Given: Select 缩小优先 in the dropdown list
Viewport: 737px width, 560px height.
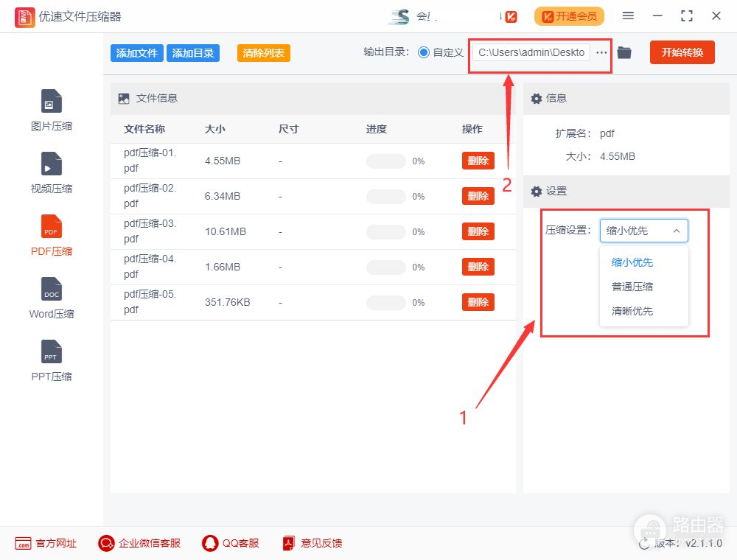Looking at the screenshot, I should [x=632, y=262].
